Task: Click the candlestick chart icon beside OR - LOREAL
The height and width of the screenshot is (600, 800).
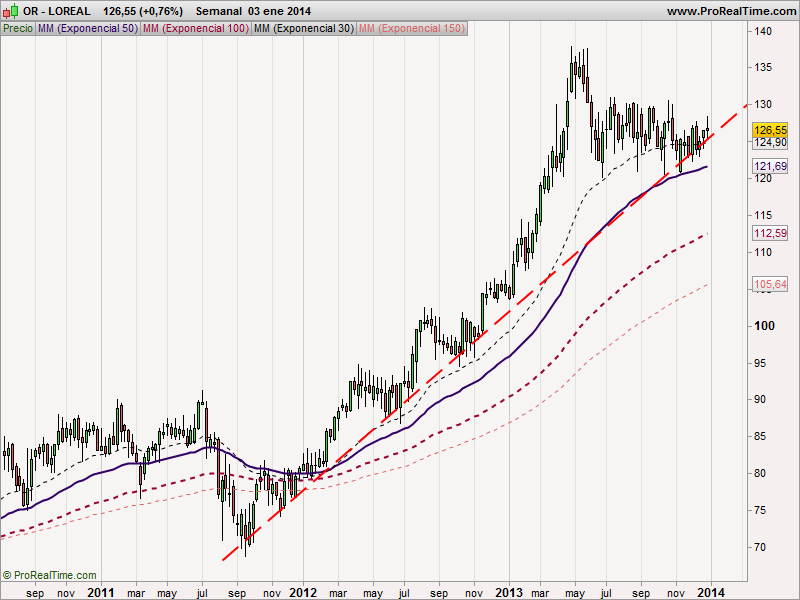Action: [x=10, y=11]
